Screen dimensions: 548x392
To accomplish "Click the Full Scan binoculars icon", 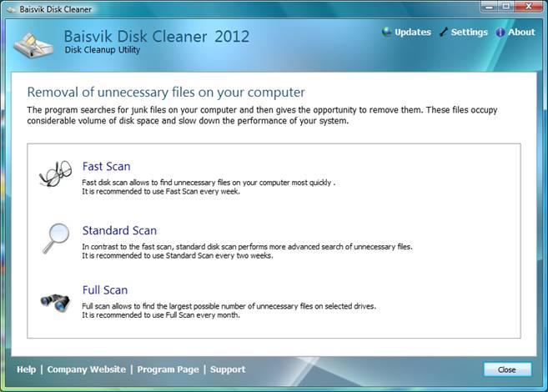I will (55, 302).
